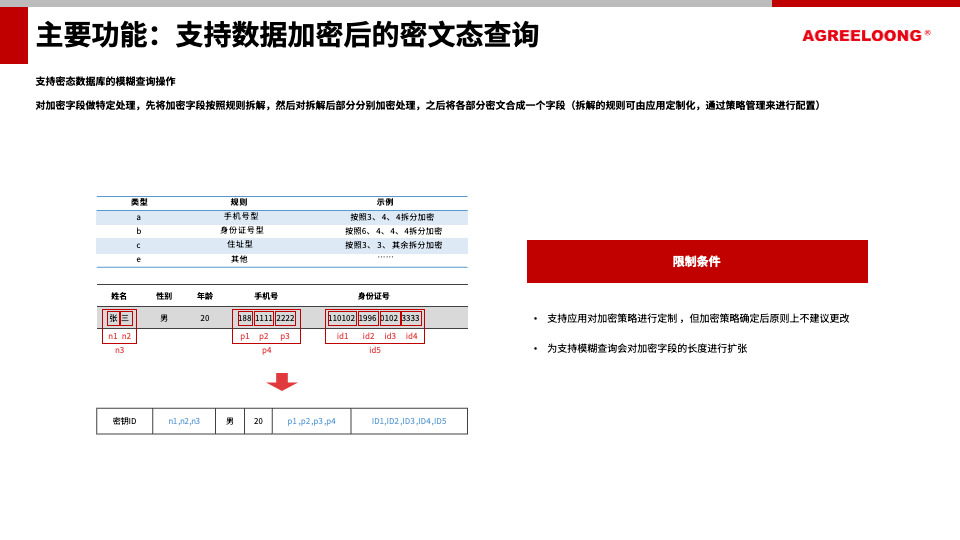Select the subtitle 支持密态数据库的模糊查询操作

tap(105, 81)
